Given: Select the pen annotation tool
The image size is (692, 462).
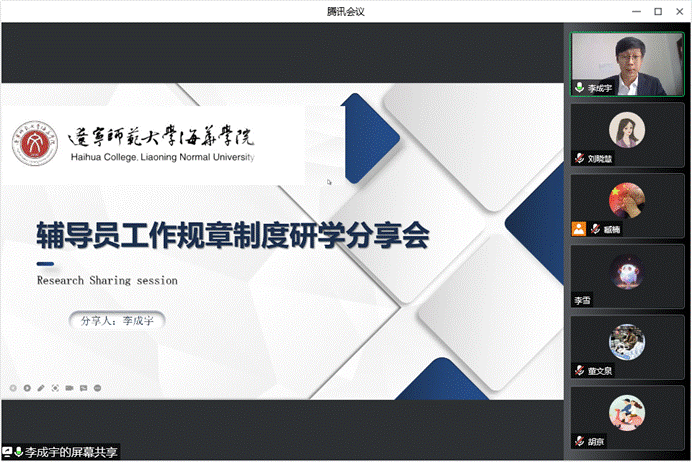Looking at the screenshot, I should [41, 387].
